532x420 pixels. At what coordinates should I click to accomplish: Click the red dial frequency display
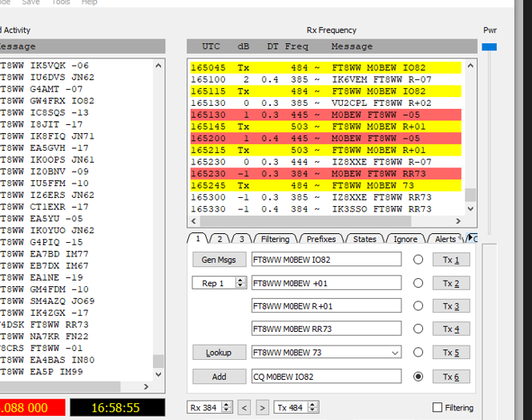(x=32, y=407)
